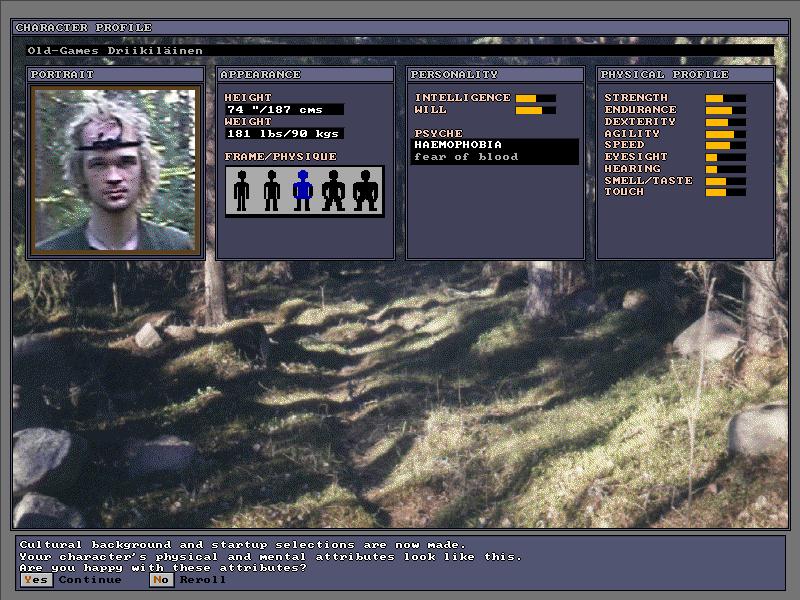Click the PHYSICAL PROFILE panel header
Viewport: 800px width, 600px height.
[685, 74]
